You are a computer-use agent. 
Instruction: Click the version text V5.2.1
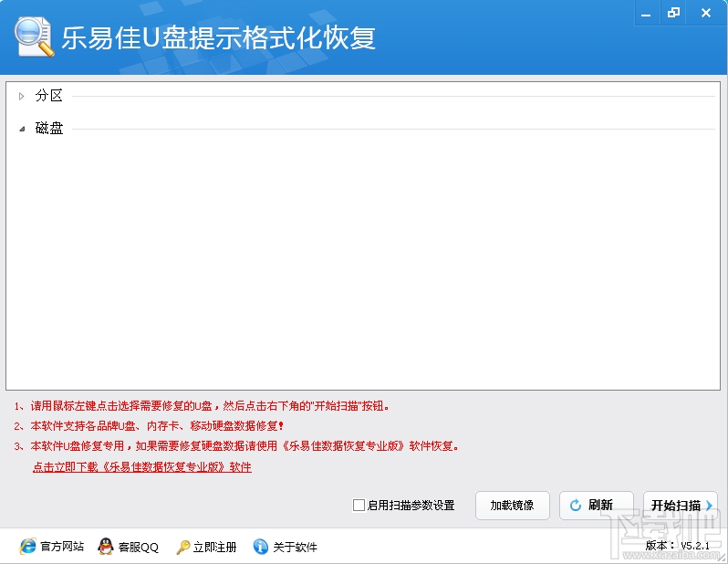(695, 546)
